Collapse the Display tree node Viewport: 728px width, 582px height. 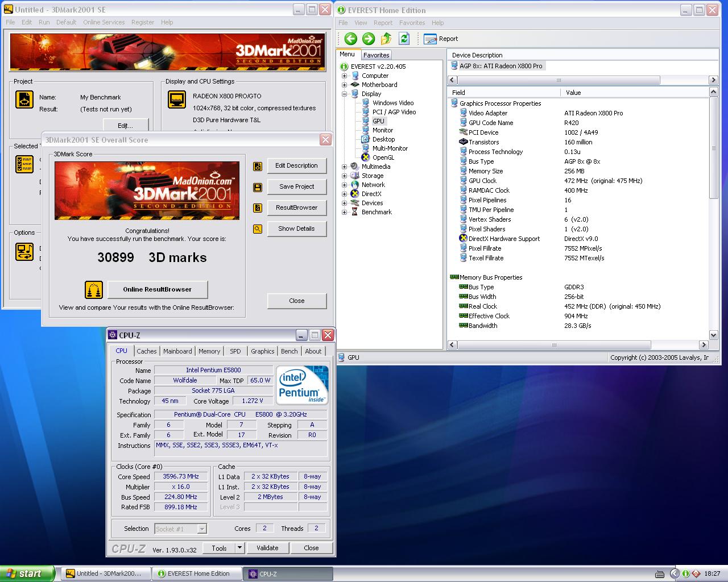click(344, 94)
